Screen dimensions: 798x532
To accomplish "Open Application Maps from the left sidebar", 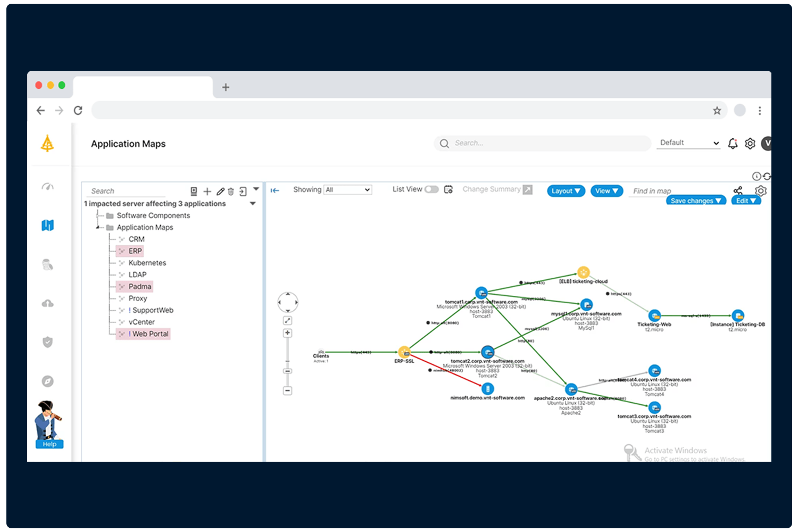I will point(48,226).
